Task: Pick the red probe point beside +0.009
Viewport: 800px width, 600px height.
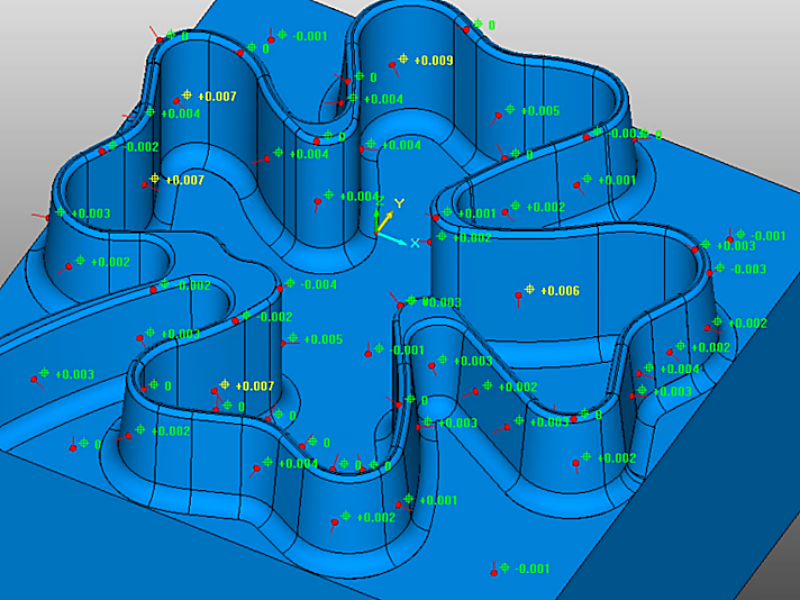Action: coord(392,65)
